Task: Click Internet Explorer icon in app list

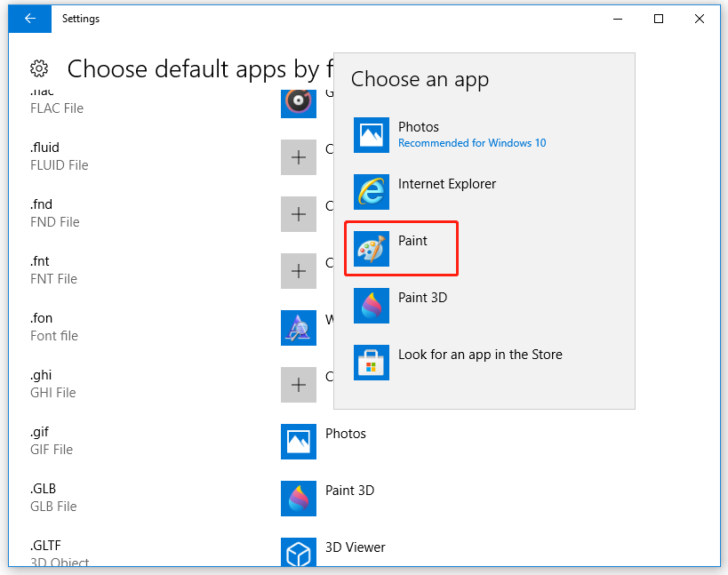Action: (372, 192)
